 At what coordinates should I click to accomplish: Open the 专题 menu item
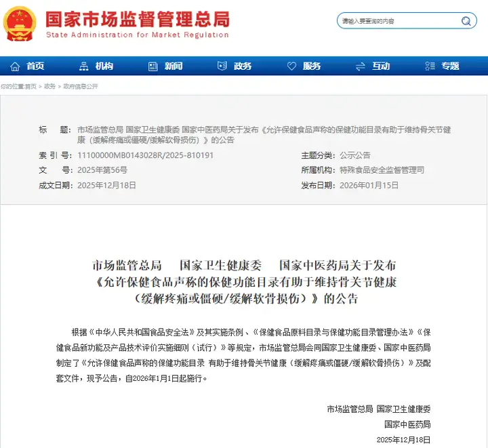coord(450,66)
